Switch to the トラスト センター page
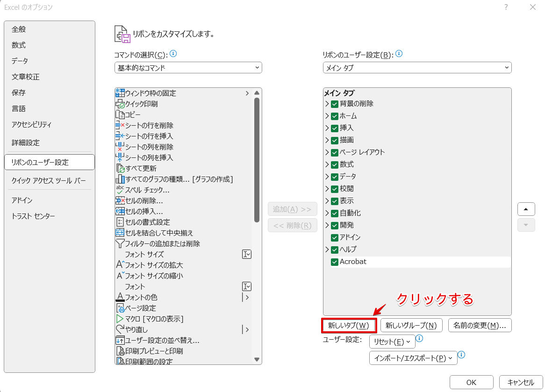The image size is (545, 392). click(33, 216)
